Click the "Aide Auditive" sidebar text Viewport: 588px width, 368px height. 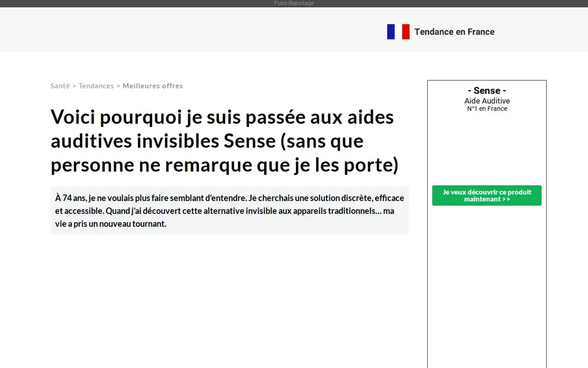coord(487,101)
